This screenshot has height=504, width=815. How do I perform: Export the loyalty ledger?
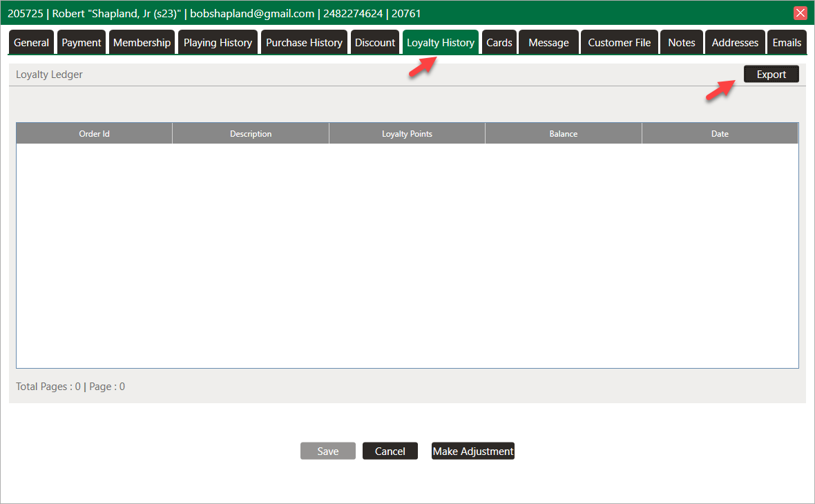771,75
